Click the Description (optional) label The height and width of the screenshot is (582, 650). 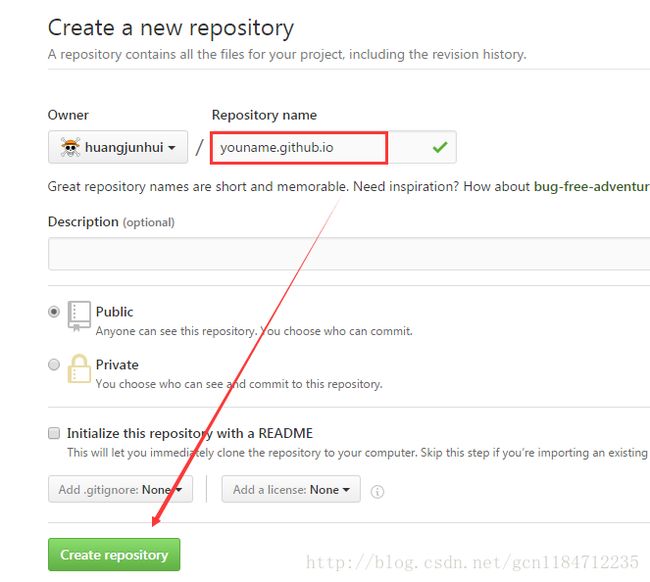(x=110, y=221)
